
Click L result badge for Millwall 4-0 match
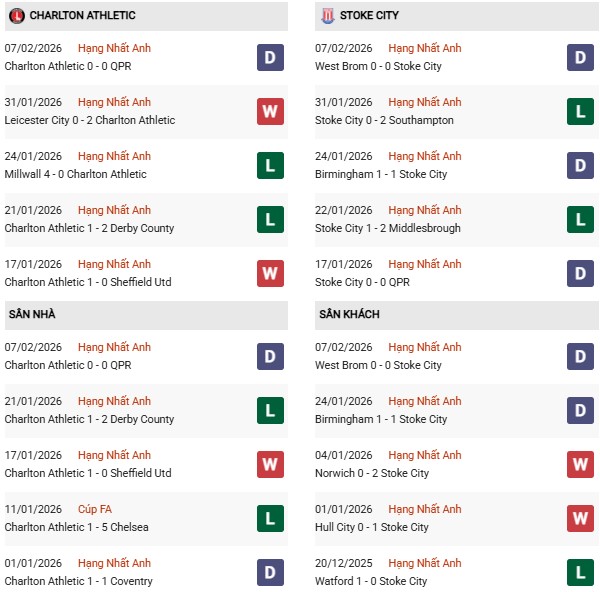tap(270, 165)
